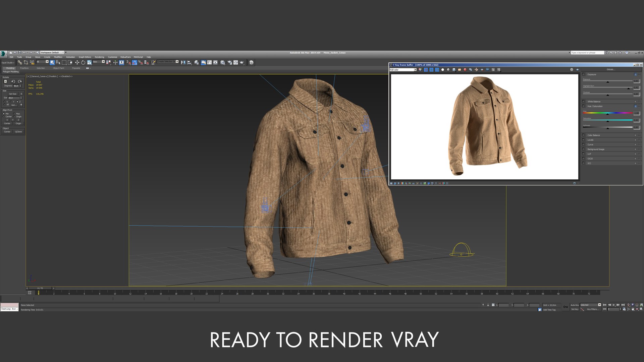Activate the Select Object tool

[52, 62]
